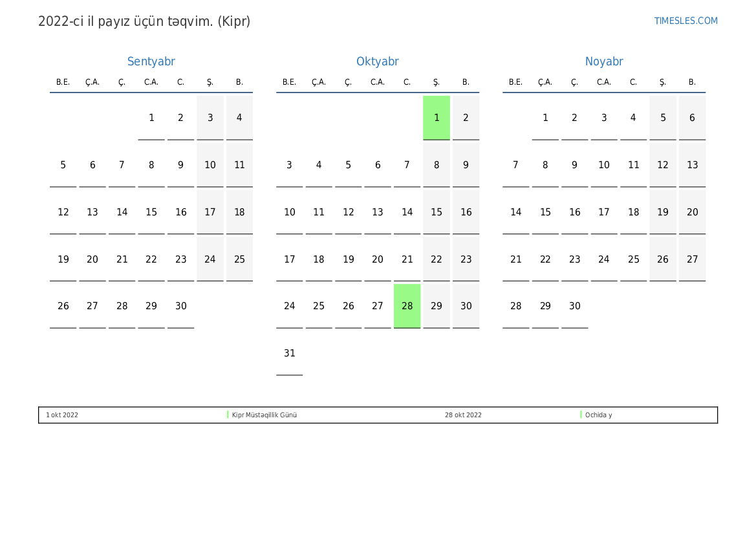Select 19 in Noyabr

pyautogui.click(x=663, y=212)
